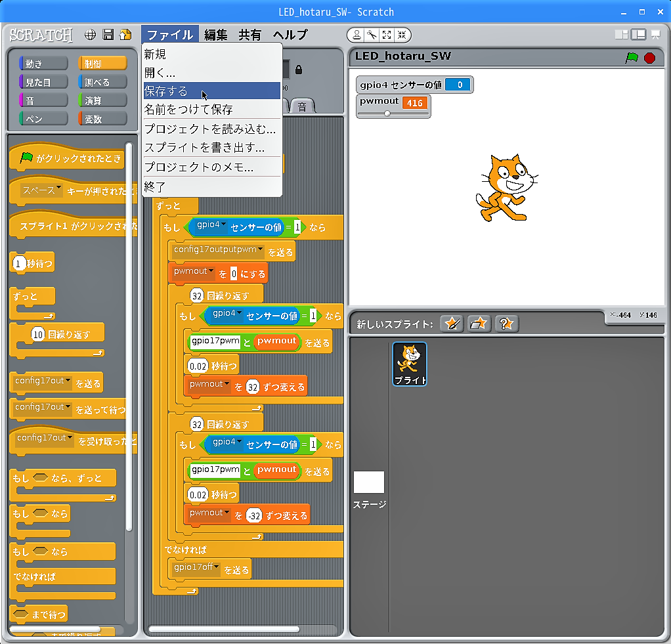Open gpio4 dropdown in the topmost もし block

point(211,225)
